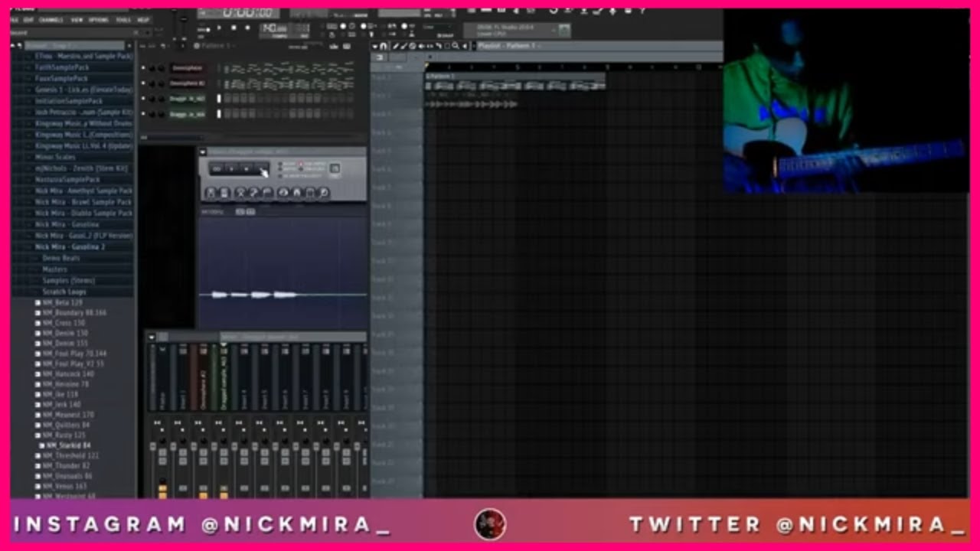The height and width of the screenshot is (551, 980).
Task: Click the transport Record button
Action: [x=247, y=28]
